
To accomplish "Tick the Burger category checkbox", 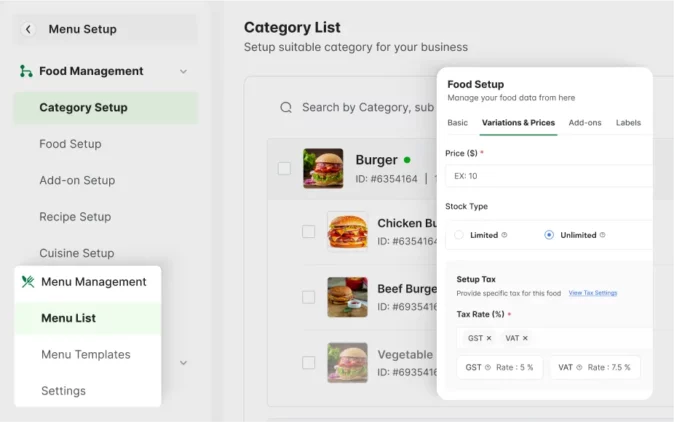I will click(284, 168).
